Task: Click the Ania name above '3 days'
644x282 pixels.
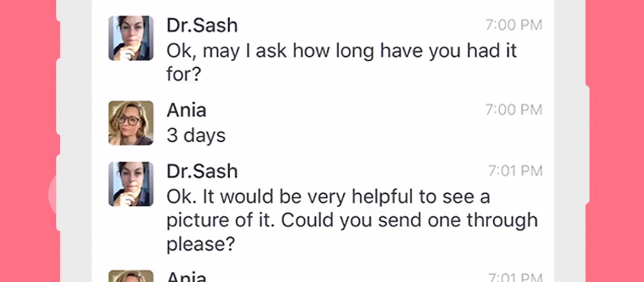Action: coord(186,110)
